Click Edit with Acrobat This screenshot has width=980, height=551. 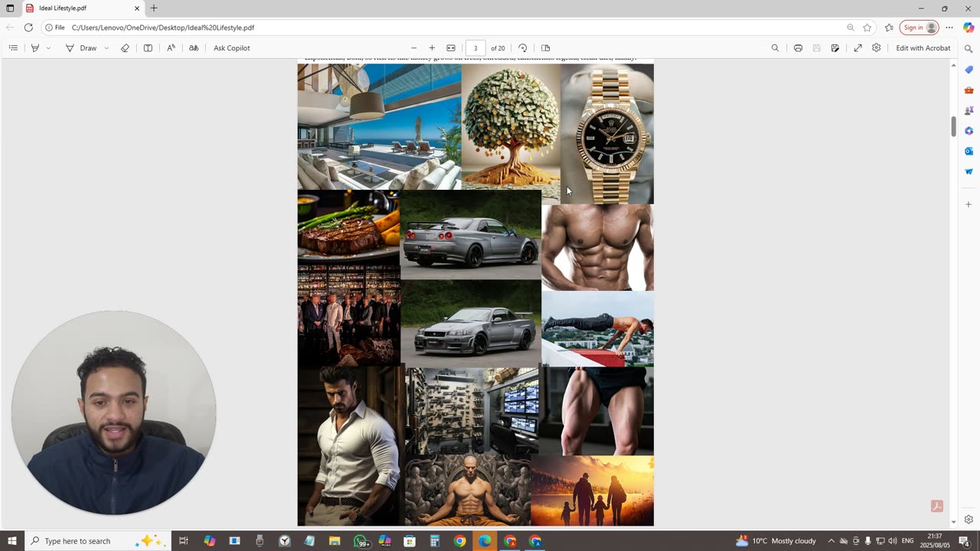click(x=923, y=48)
